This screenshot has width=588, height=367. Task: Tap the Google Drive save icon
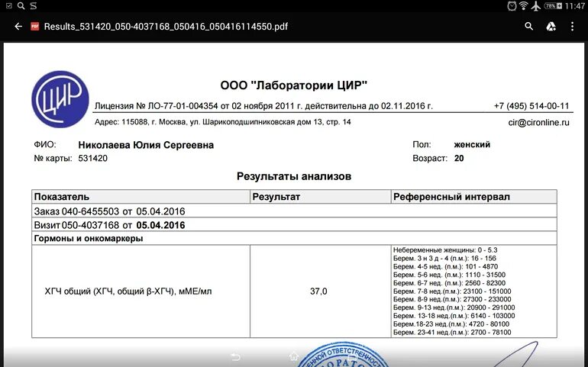pyautogui.click(x=551, y=26)
